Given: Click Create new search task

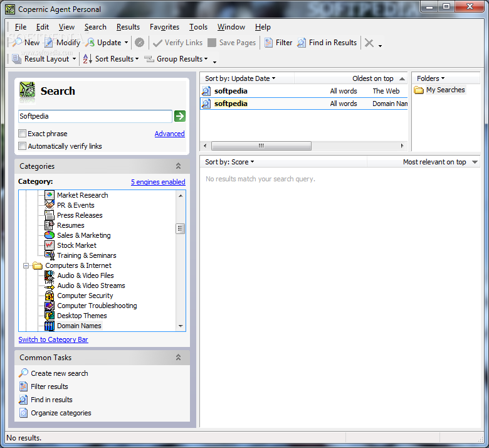Looking at the screenshot, I should coord(60,373).
